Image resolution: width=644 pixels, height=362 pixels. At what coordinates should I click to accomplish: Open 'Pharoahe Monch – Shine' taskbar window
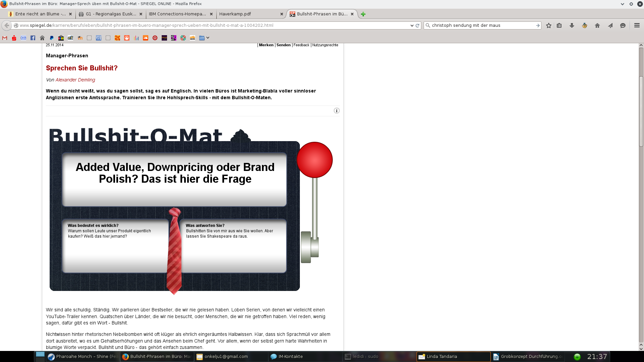83,357
